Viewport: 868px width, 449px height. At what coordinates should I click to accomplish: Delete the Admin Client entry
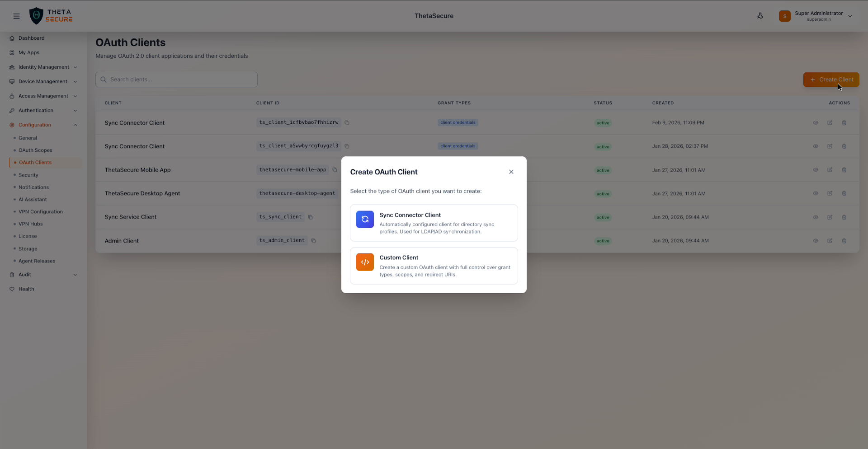point(844,241)
